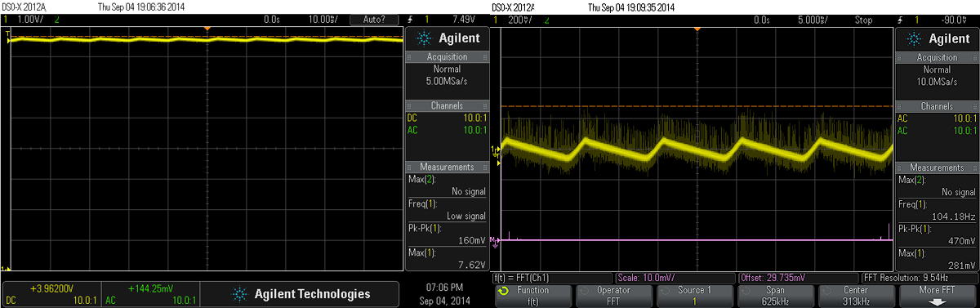Click the Freq(1) 104.18Hz measurement
The image size is (980, 308).
(937, 210)
